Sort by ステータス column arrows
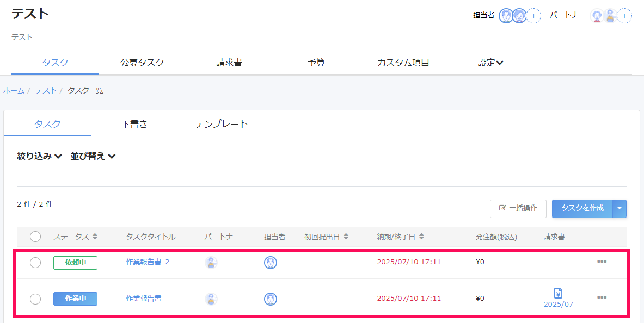This screenshot has height=323, width=644. coord(95,237)
